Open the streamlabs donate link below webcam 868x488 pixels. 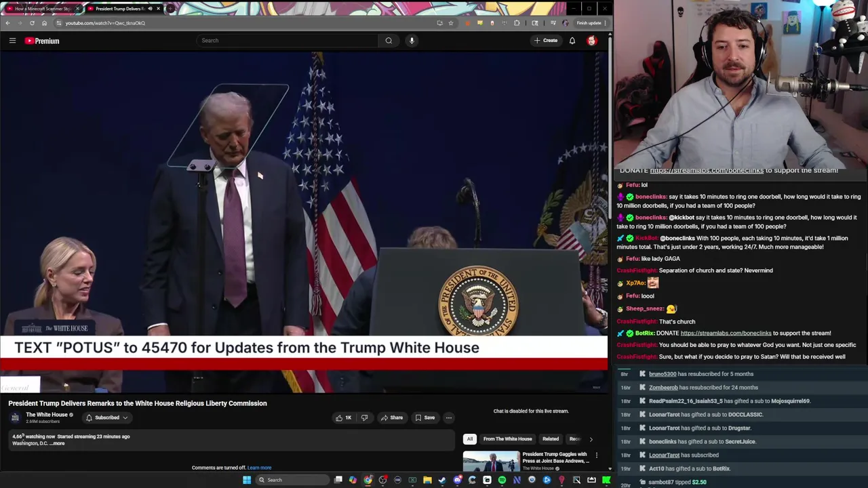(x=707, y=171)
